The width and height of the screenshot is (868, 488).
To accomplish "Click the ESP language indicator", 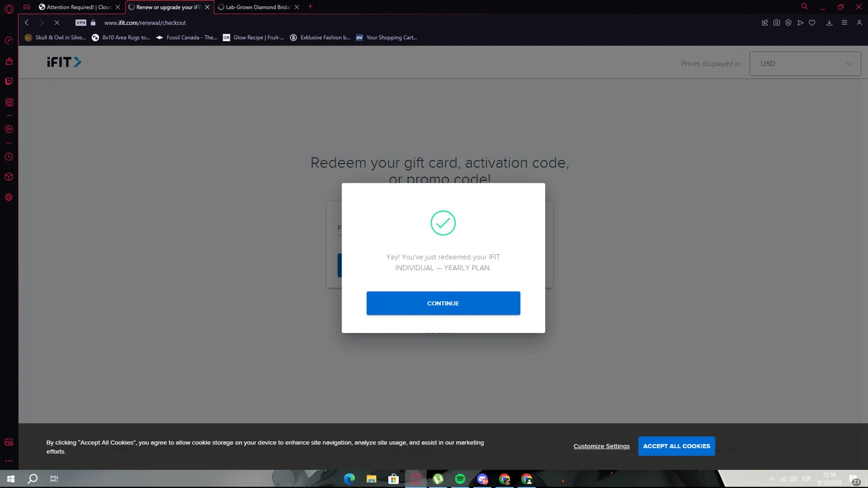I will pos(807,479).
